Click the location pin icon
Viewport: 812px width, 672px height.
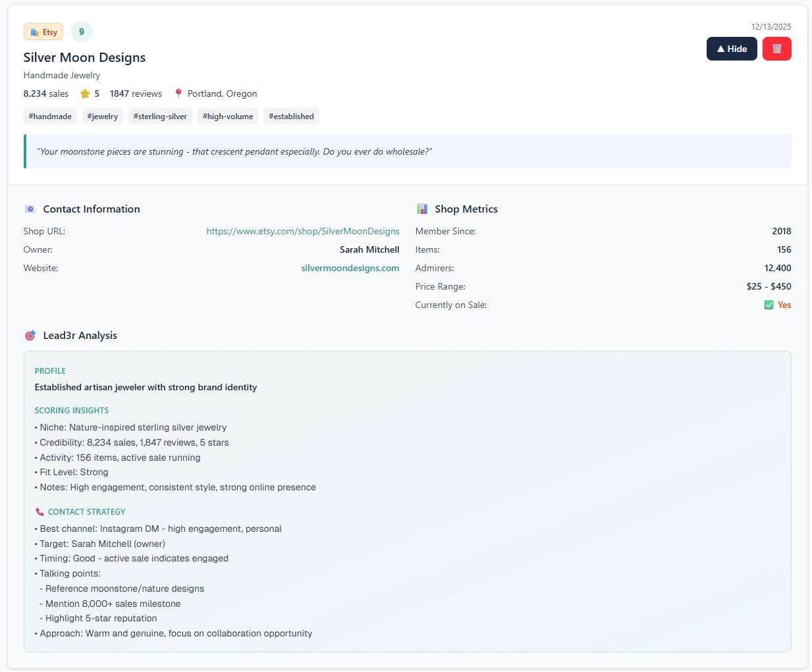178,93
